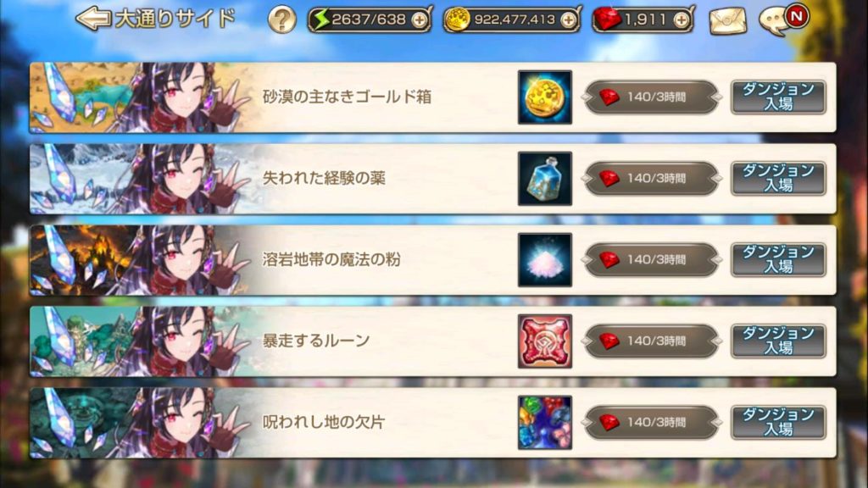Screen dimensions: 868x488
Task: Go back using the arrow beside 大通りサイド
Action: click(93, 19)
